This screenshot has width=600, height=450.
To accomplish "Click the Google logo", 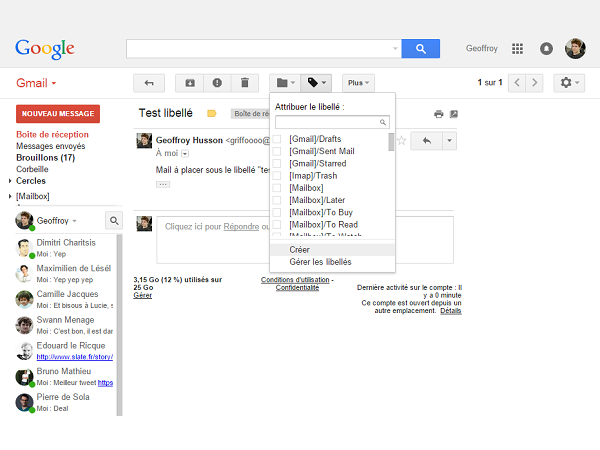I will pos(45,49).
